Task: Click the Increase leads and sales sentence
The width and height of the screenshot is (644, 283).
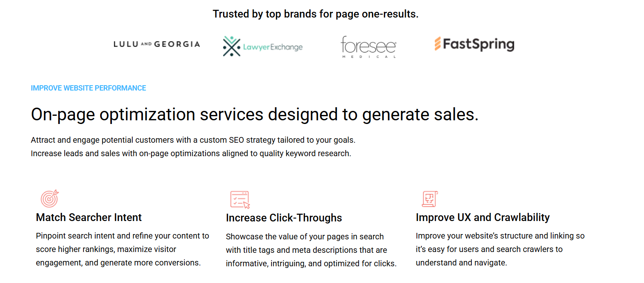Action: [x=191, y=153]
